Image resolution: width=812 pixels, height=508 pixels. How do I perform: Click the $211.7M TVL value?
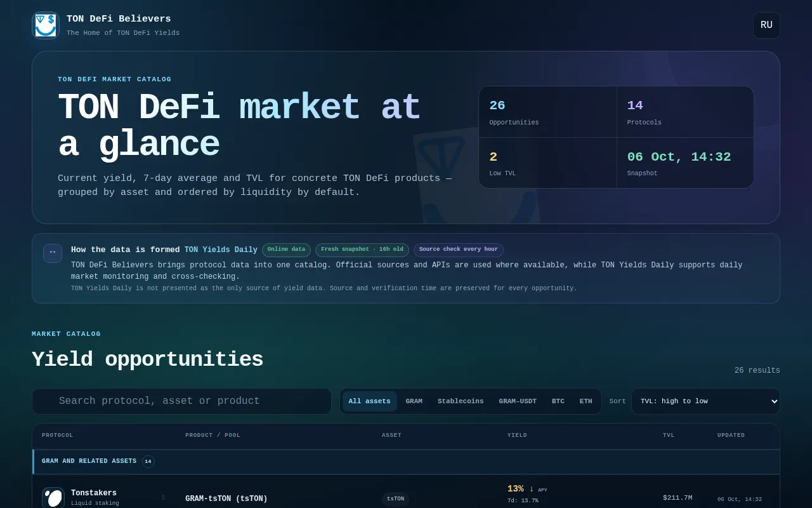pos(678,498)
